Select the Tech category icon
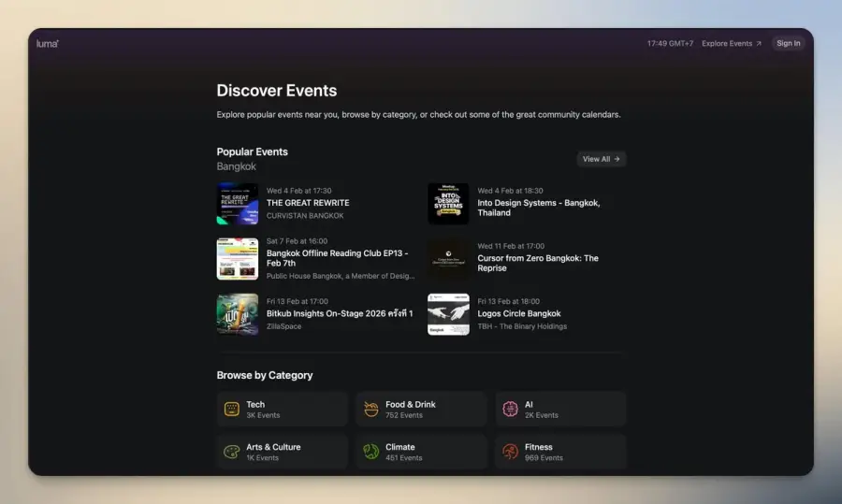The width and height of the screenshot is (842, 504). pos(231,409)
